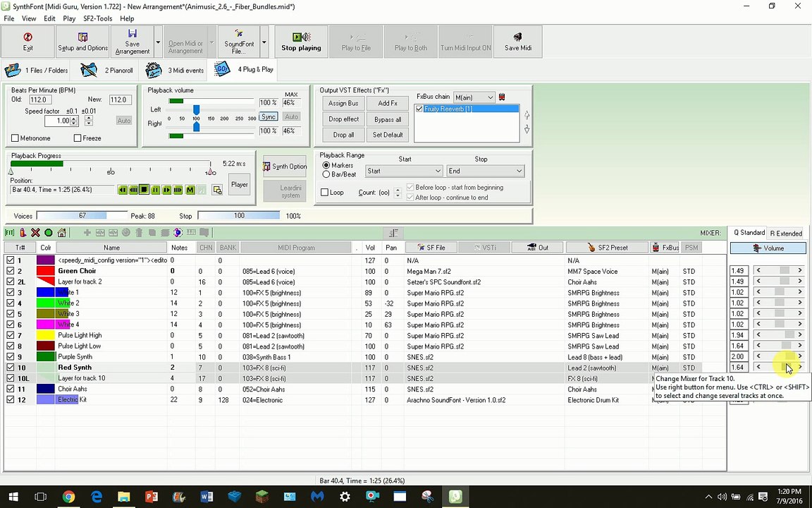
Task: Click the pause playback button
Action: click(155, 190)
